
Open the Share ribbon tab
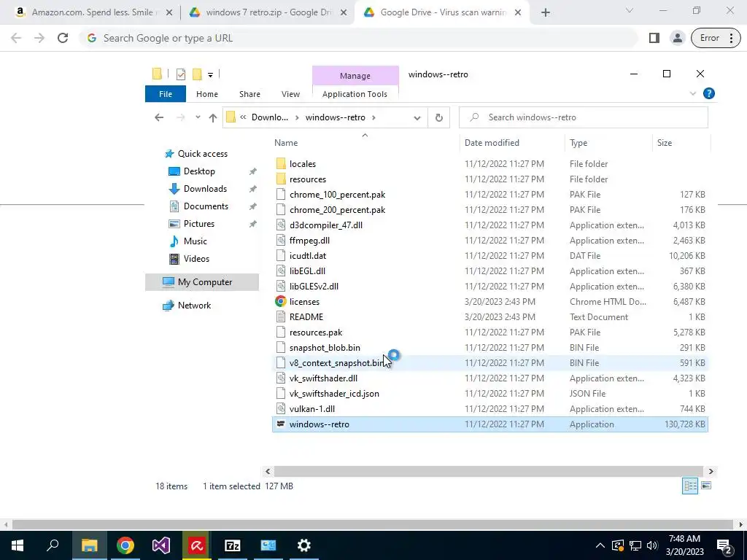click(x=249, y=94)
